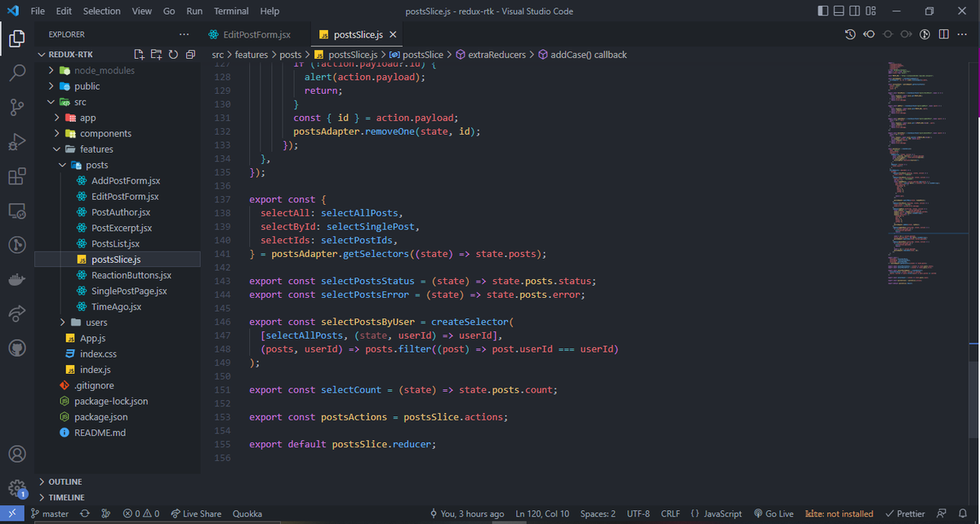Click the New Folder icon in Explorer
980x524 pixels.
coord(156,55)
